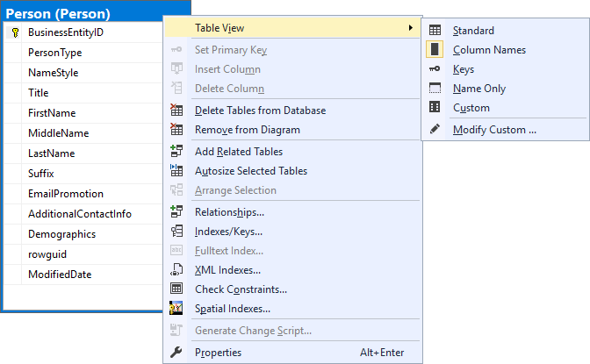The width and height of the screenshot is (590, 364).
Task: Choose Delete Tables from Database
Action: (260, 111)
